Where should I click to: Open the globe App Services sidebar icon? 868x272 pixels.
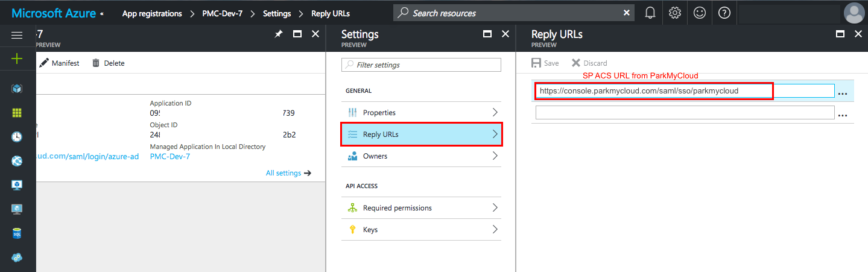click(17, 161)
